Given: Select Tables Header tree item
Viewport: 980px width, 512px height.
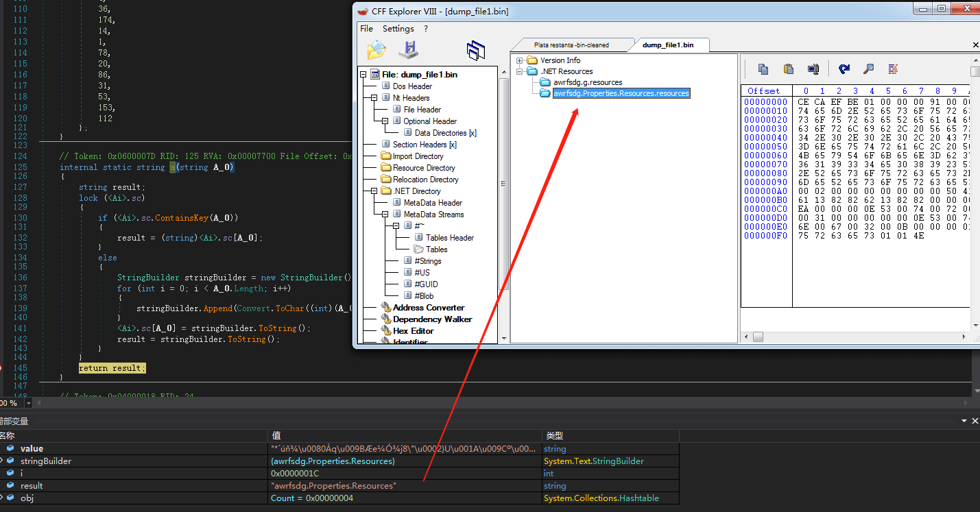Looking at the screenshot, I should 450,238.
